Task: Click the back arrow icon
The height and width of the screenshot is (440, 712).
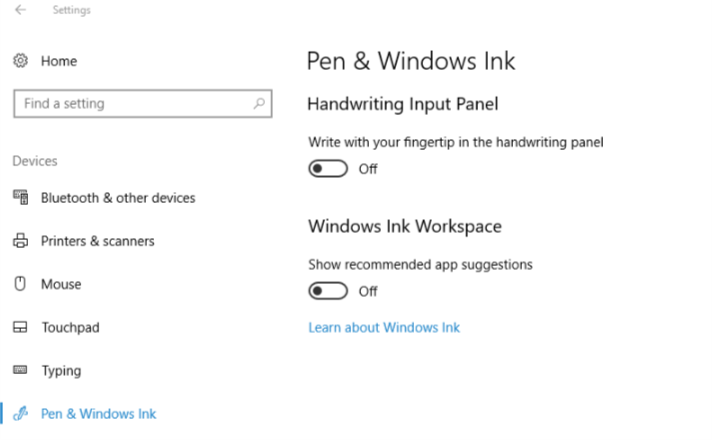Action: pos(20,10)
